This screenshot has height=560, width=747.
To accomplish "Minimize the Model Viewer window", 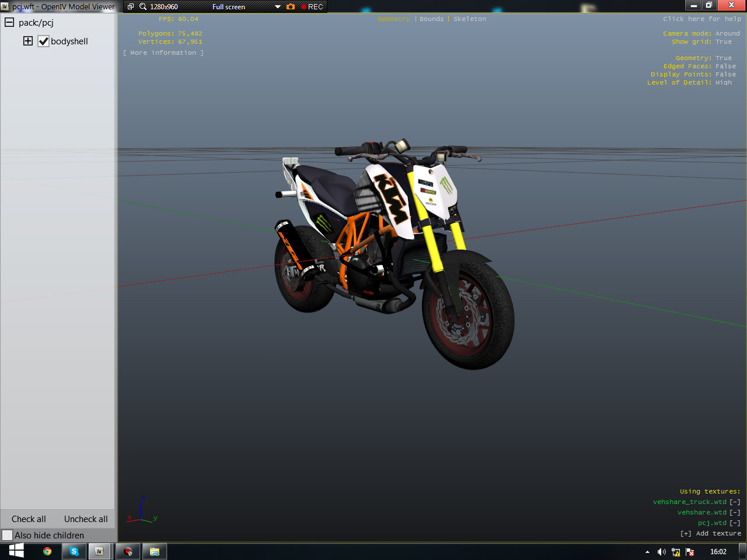I will coord(693,5).
